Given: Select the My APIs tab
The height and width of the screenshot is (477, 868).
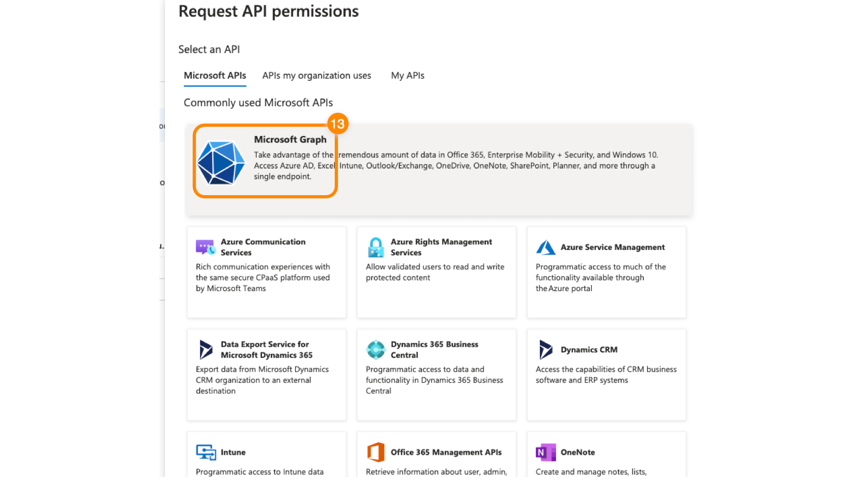Looking at the screenshot, I should [408, 75].
